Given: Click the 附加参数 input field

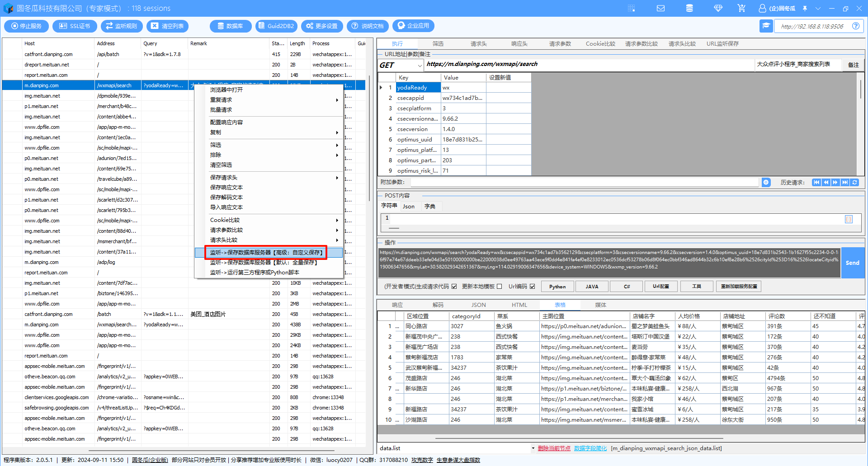Looking at the screenshot, I should tap(584, 182).
